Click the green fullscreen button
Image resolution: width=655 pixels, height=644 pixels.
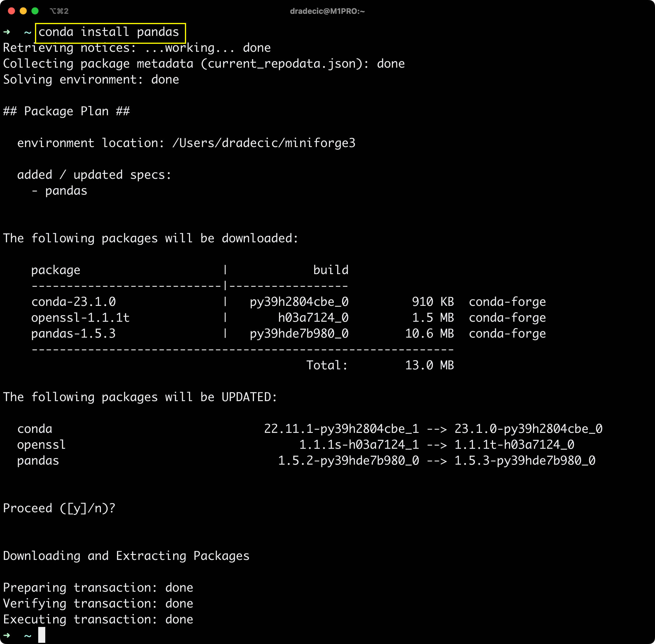click(35, 11)
